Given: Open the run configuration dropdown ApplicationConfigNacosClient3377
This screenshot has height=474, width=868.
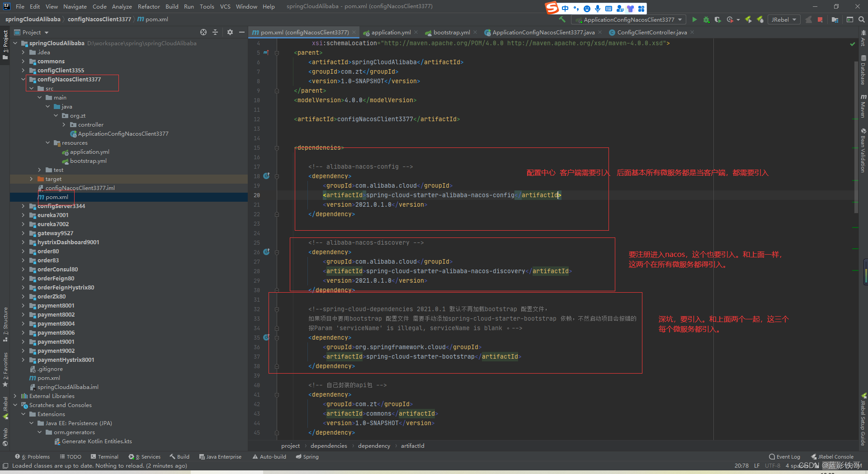Looking at the screenshot, I should click(x=628, y=19).
